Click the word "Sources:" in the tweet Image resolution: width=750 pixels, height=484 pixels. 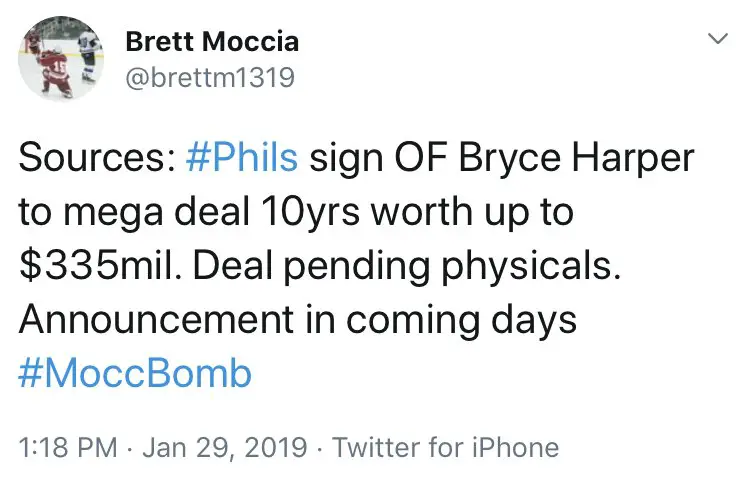[x=97, y=158]
